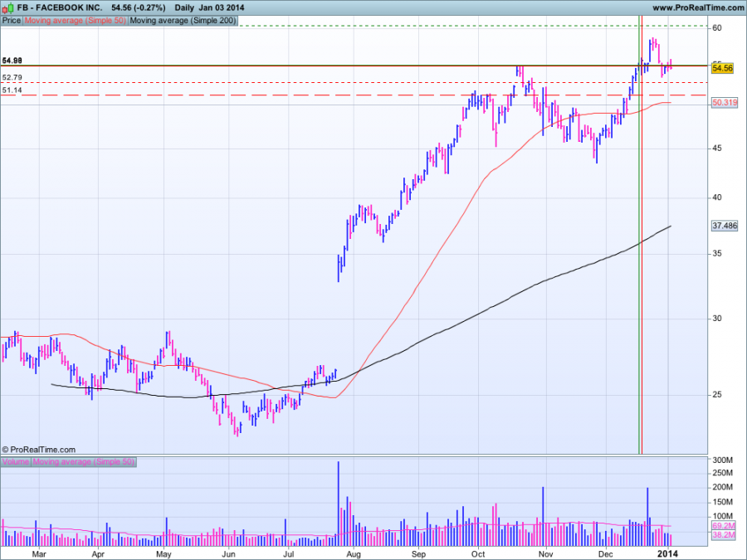The height and width of the screenshot is (560, 747).
Task: Click the 51.14 level label
Action: 12,90
